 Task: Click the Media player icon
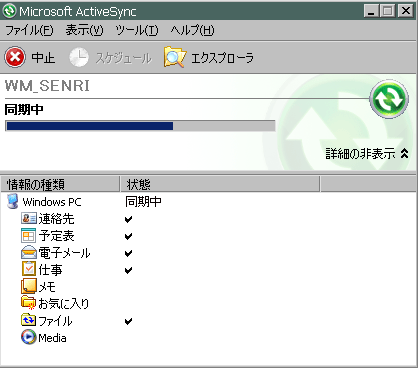[x=29, y=337]
